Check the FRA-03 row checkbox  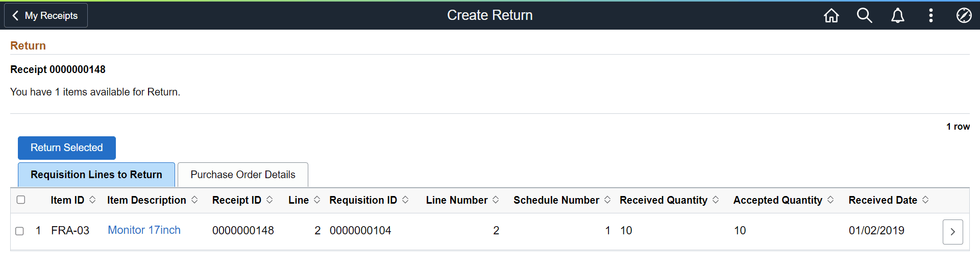(x=19, y=231)
